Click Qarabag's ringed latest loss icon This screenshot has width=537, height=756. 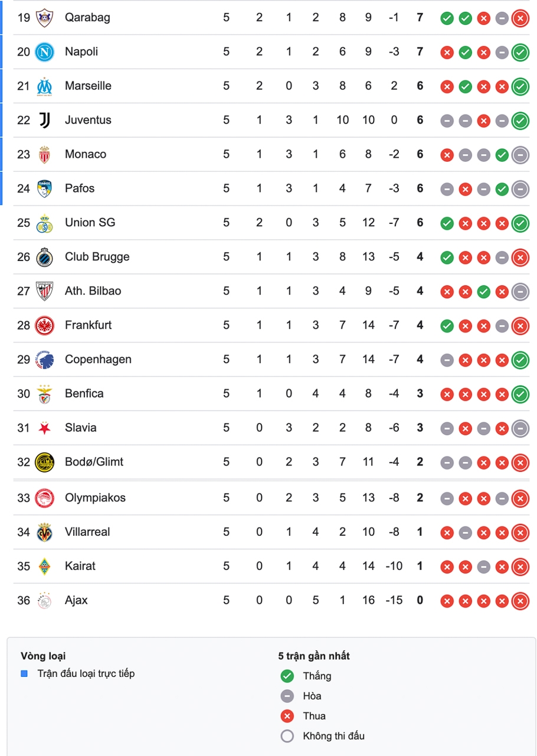tap(520, 18)
